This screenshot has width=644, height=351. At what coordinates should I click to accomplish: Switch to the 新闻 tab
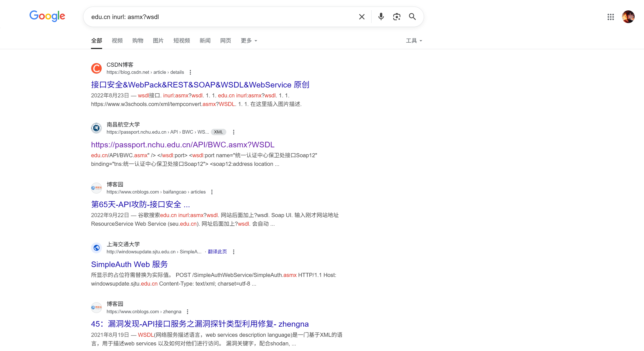[x=205, y=41]
